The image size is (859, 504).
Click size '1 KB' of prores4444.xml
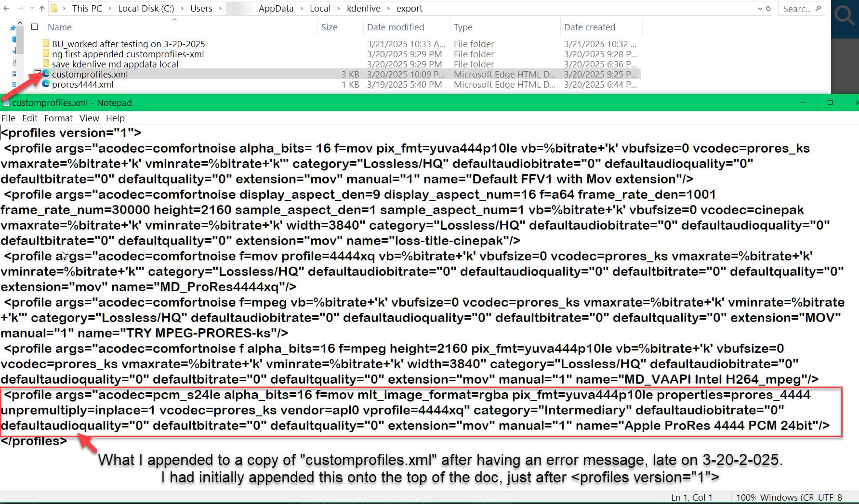350,84
